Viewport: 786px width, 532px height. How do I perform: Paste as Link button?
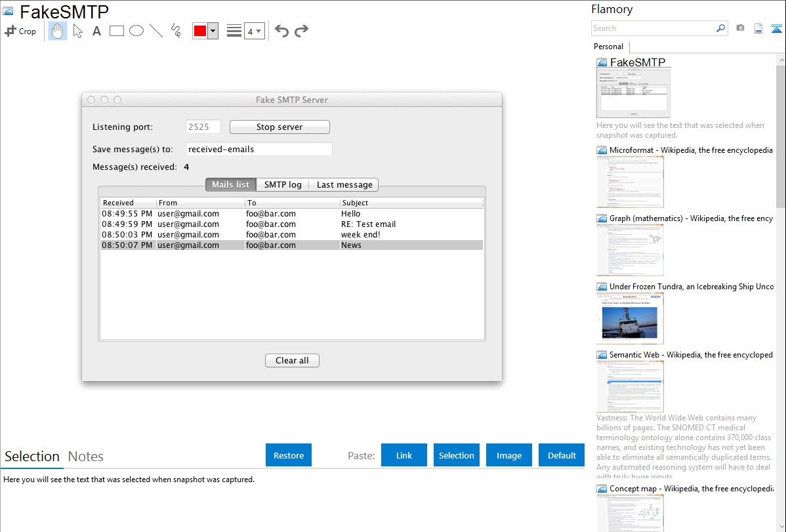point(404,455)
